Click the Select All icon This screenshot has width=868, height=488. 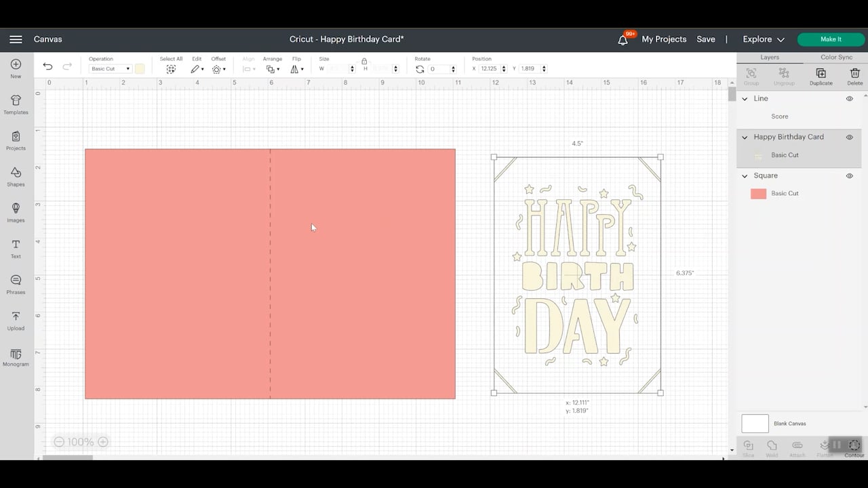point(171,69)
